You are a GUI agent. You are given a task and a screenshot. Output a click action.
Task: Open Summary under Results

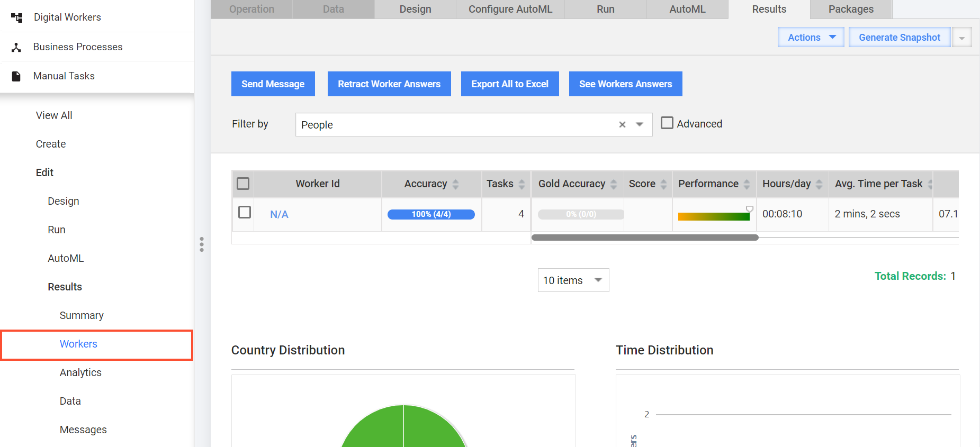click(x=82, y=315)
